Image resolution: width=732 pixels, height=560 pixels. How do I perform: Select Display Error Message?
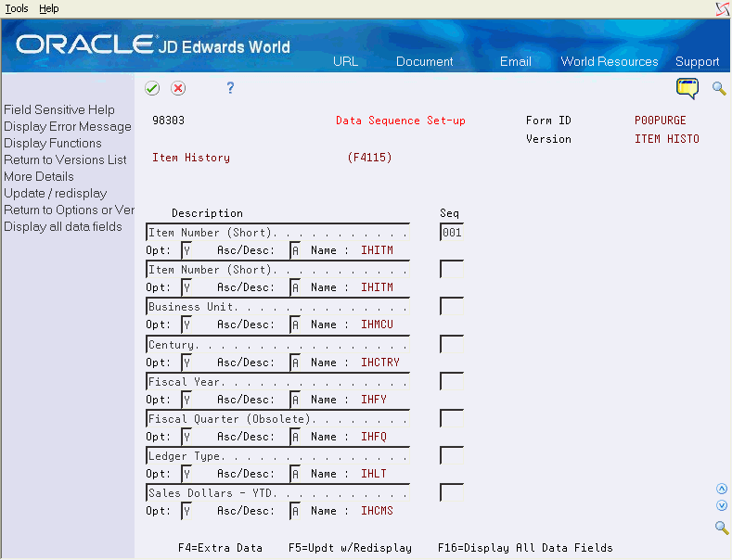coord(68,126)
